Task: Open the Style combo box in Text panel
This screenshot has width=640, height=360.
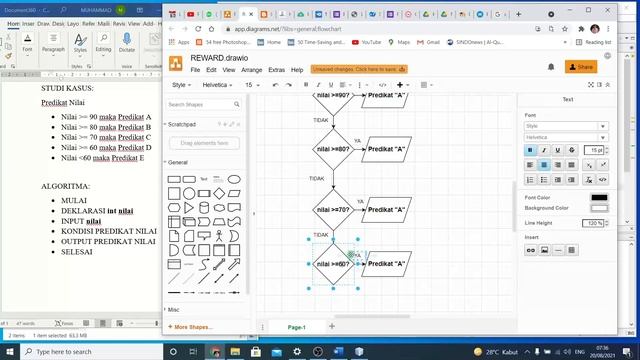Action: pyautogui.click(x=566, y=126)
